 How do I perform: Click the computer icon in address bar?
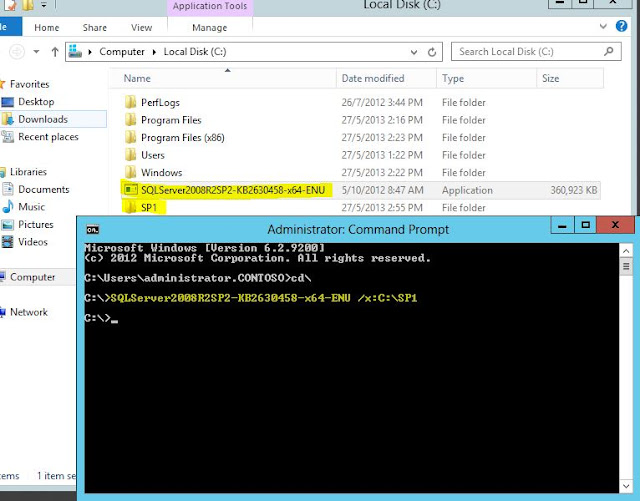coord(75,51)
